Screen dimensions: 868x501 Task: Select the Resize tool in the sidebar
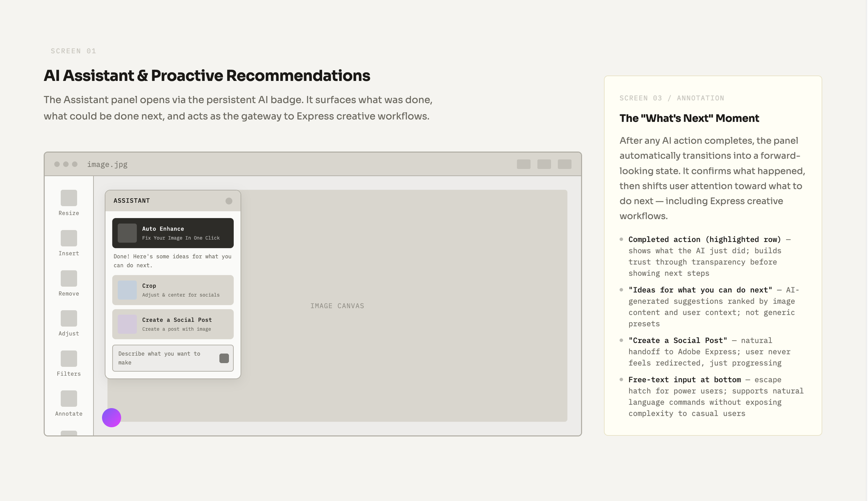(68, 198)
